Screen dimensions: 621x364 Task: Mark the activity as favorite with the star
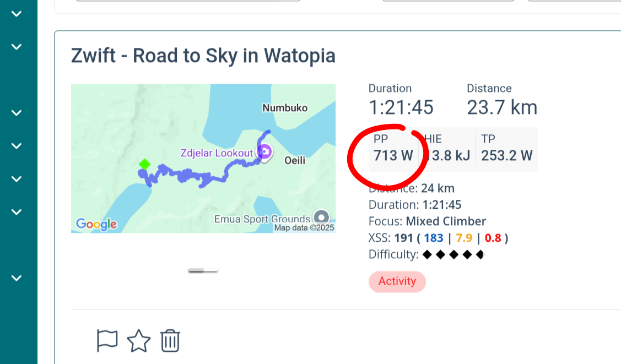[139, 341]
